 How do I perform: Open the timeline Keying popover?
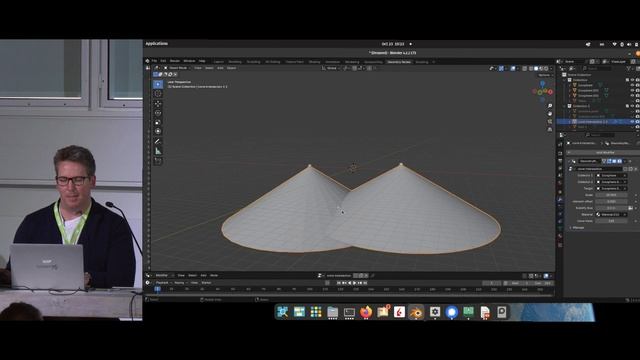180,283
